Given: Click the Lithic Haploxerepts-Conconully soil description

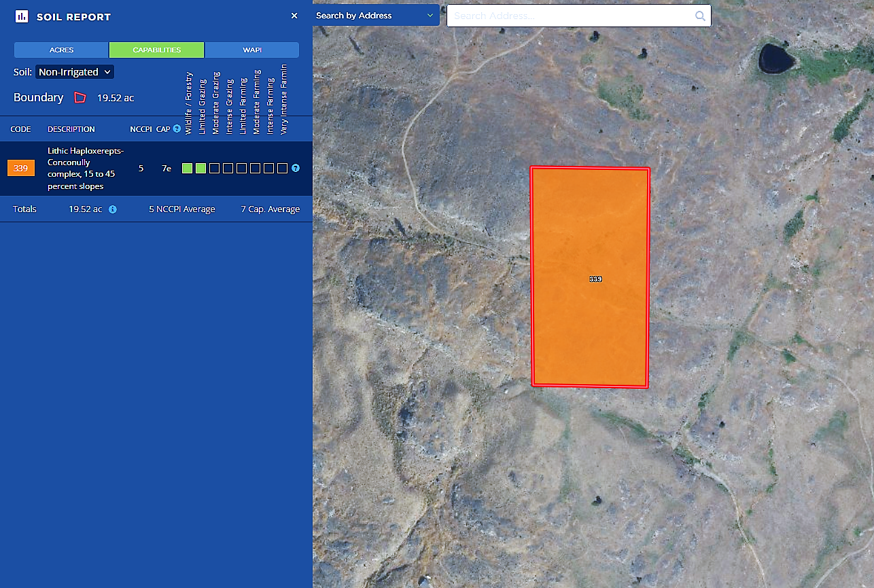Looking at the screenshot, I should tap(85, 168).
